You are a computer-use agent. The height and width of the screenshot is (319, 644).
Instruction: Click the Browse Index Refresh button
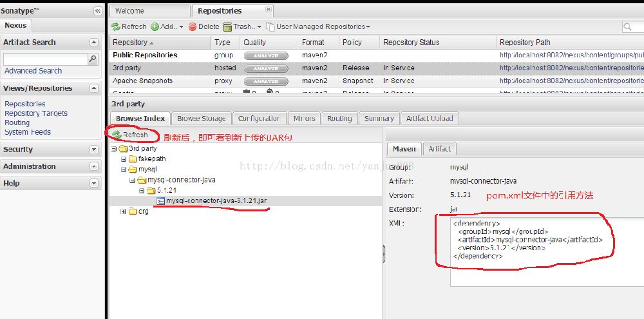(130, 135)
